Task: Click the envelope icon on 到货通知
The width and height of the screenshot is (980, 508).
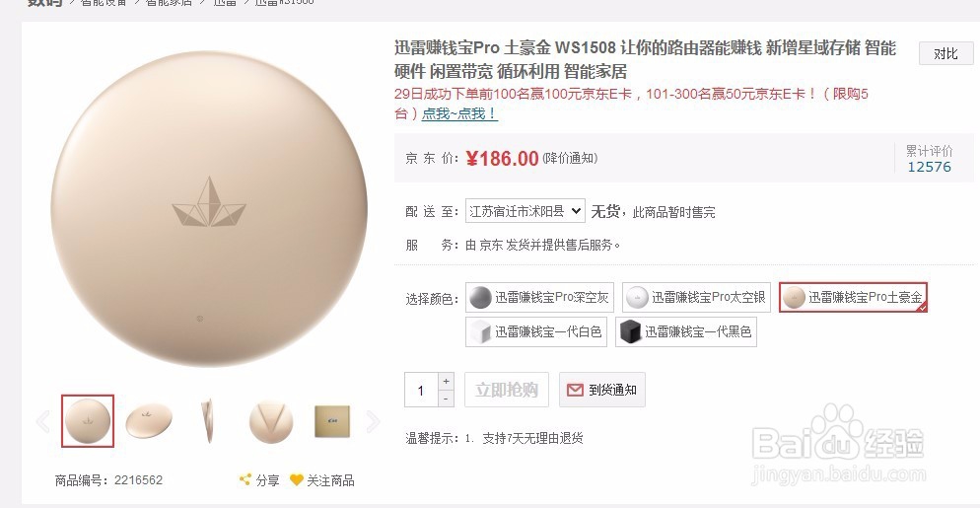Action: (575, 390)
